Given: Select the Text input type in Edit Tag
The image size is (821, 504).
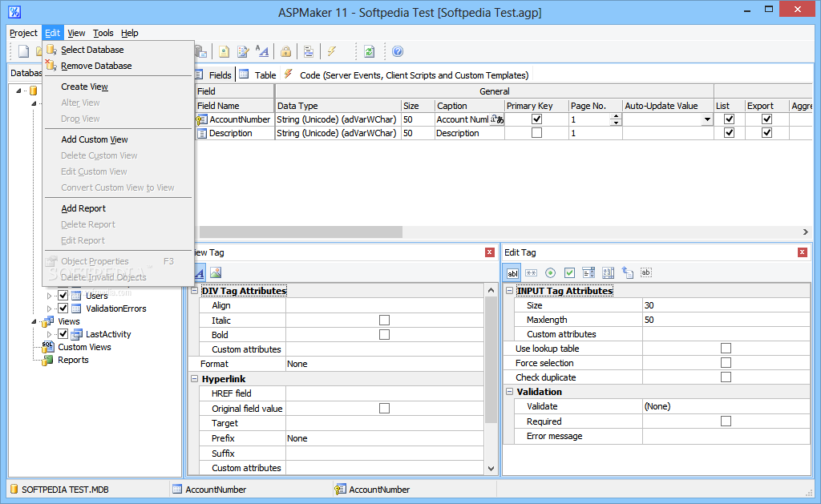Looking at the screenshot, I should click(x=512, y=272).
